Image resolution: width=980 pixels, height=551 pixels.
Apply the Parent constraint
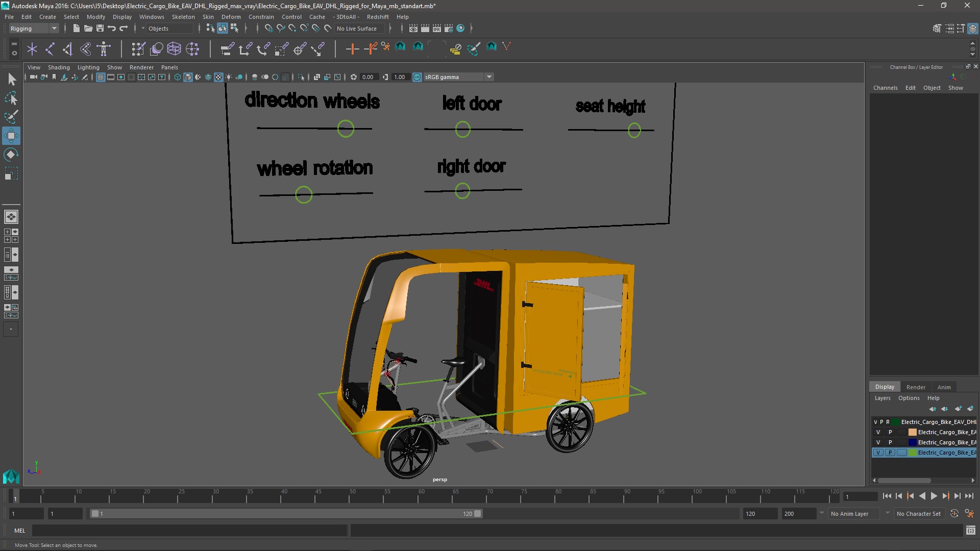point(227,49)
